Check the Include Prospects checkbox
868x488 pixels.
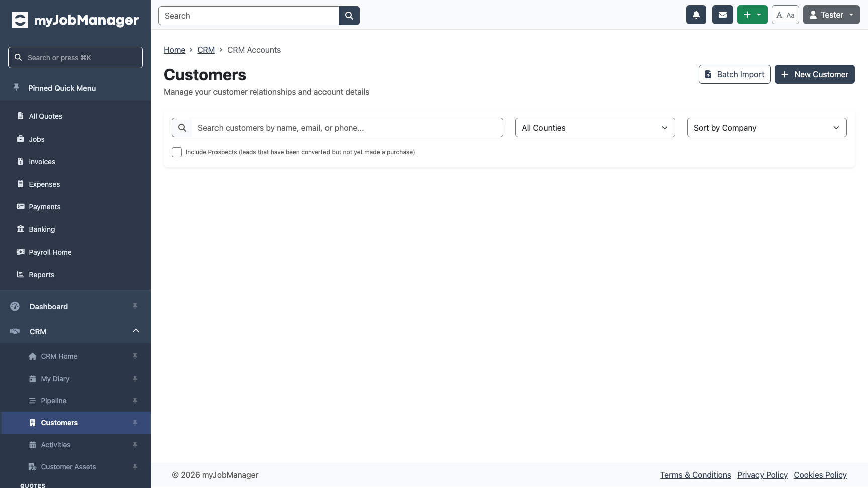(177, 152)
